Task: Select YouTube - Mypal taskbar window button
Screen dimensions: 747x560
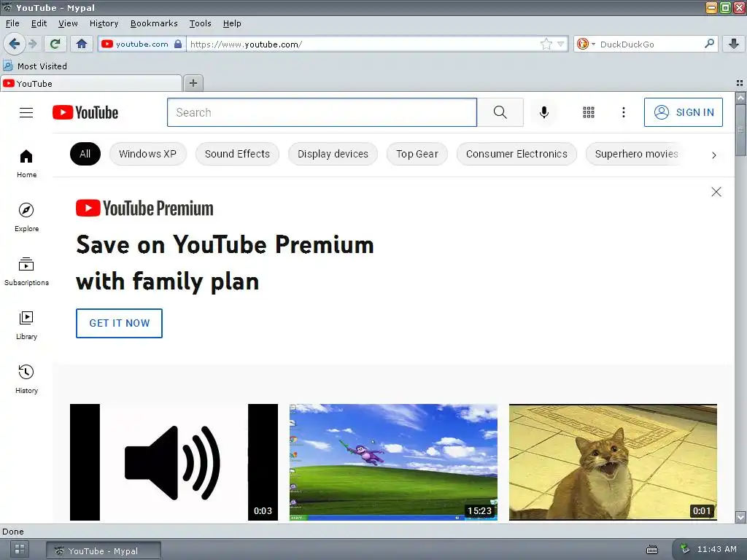Action: coord(104,551)
